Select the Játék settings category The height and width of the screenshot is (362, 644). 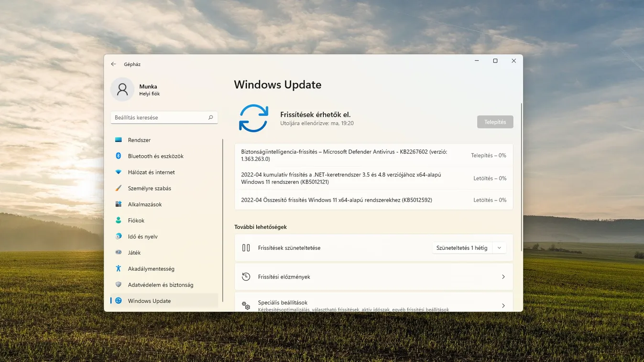[164, 253]
